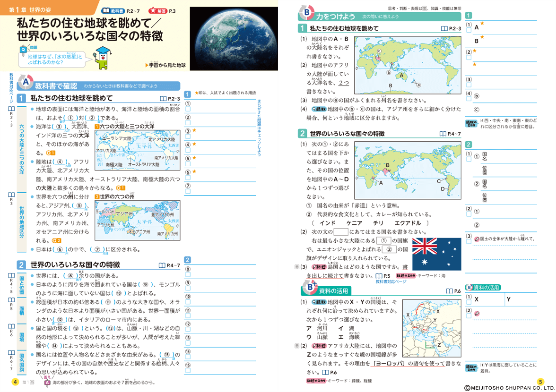Check the box under answer ⑧
Screen dimensions: 556x392
188,274
